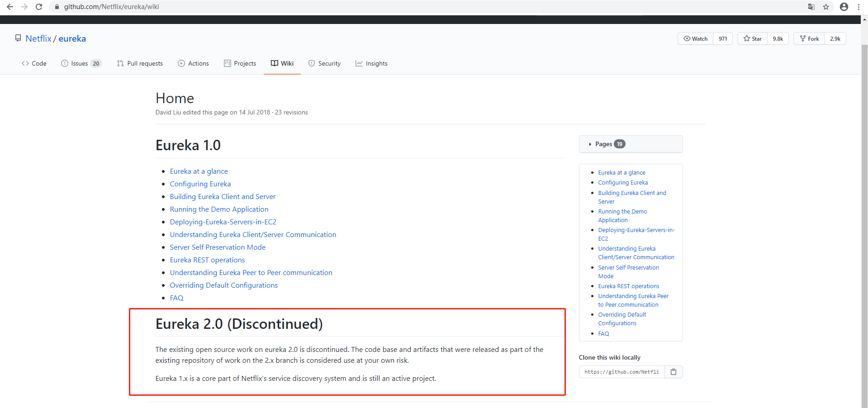
Task: Open the Pull requests tab
Action: [140, 63]
